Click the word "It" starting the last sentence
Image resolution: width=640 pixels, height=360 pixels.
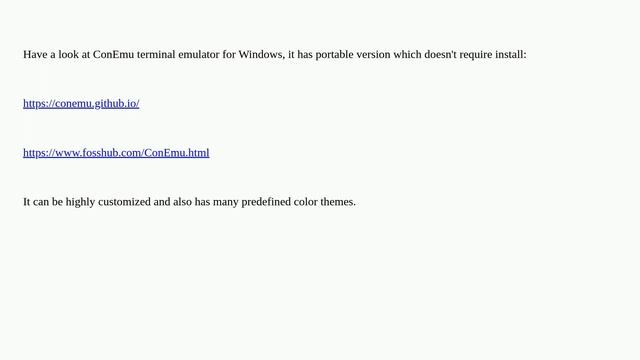27,202
